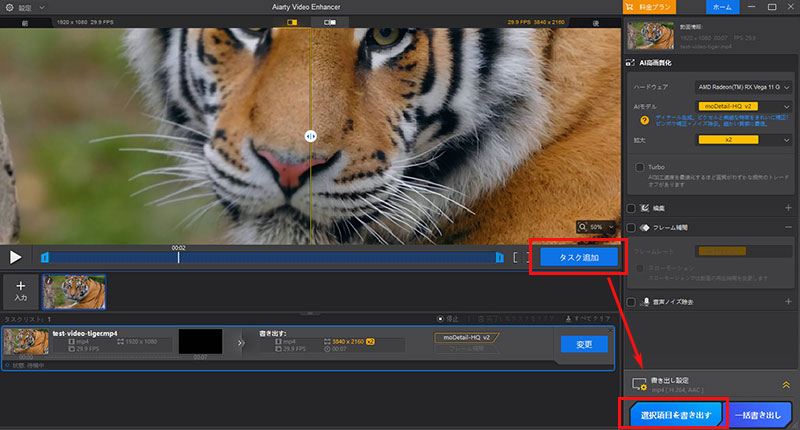This screenshot has height=430, width=800.
Task: Switch to split compare view mode
Action: (x=292, y=22)
